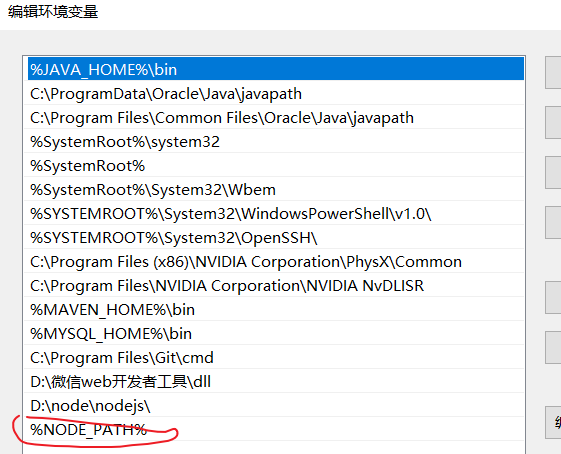Select the Git\cmd path entry

[275, 357]
